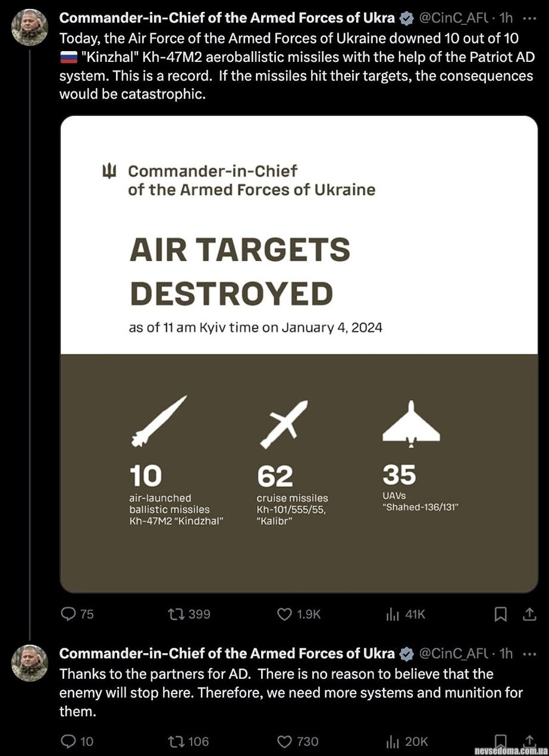The width and height of the screenshot is (549, 756).
Task: Click the 1h timestamp on the Kinzhal tweet
Action: pos(506,18)
